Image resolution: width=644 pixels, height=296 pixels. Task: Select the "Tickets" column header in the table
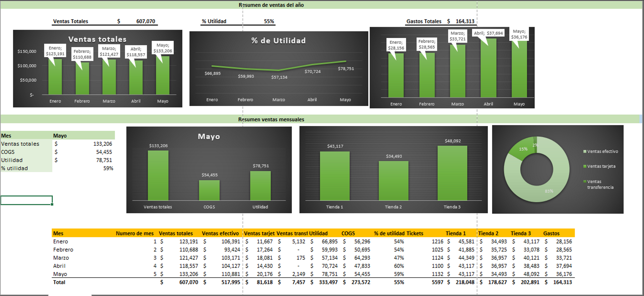tap(415, 233)
